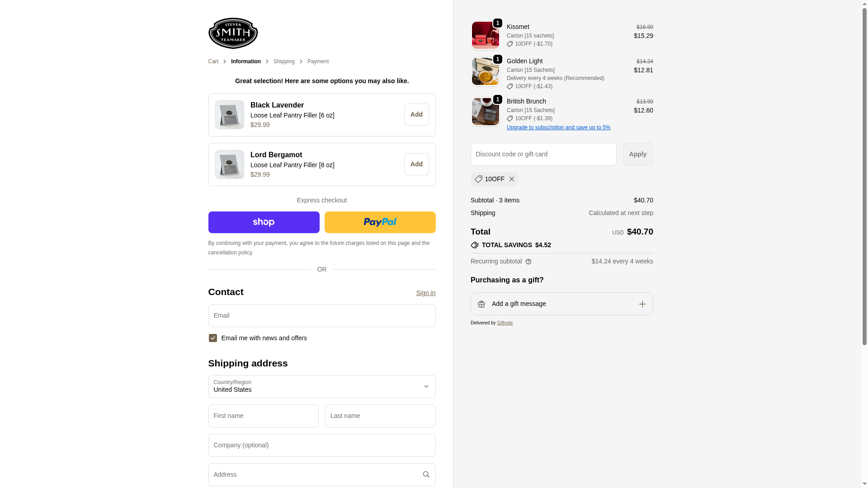Click the gift box icon

[x=481, y=304]
